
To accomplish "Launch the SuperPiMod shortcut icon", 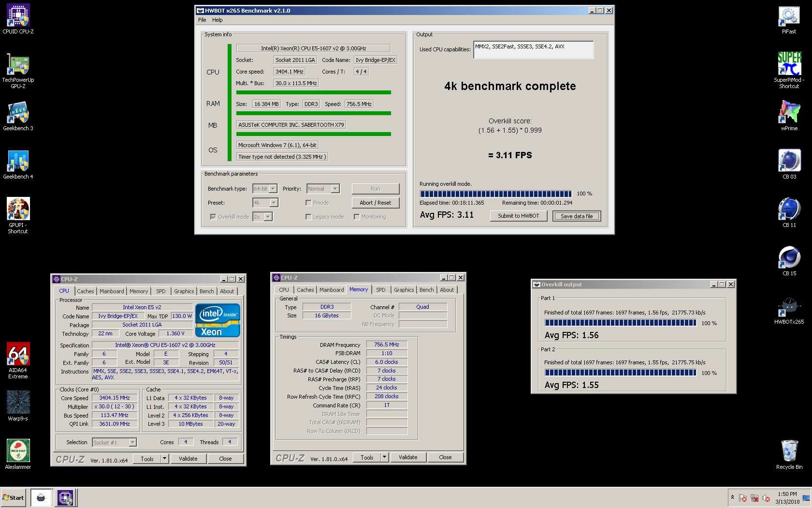I will [x=789, y=71].
